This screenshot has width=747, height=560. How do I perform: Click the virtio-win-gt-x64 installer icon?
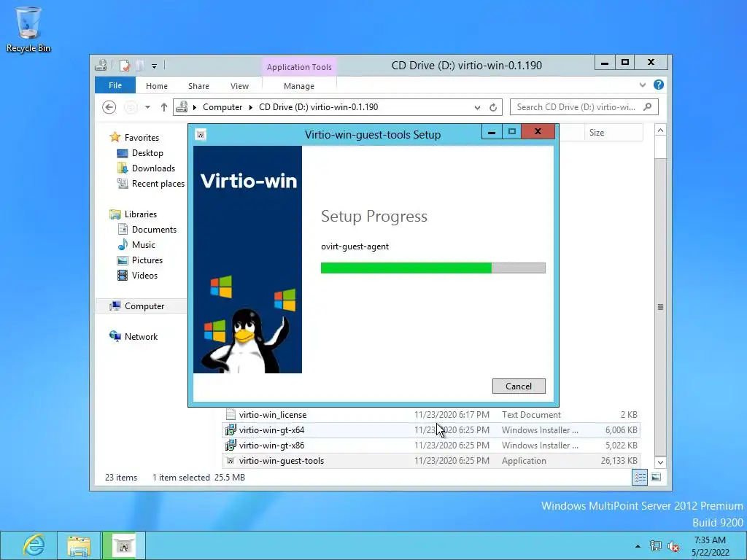coord(231,430)
